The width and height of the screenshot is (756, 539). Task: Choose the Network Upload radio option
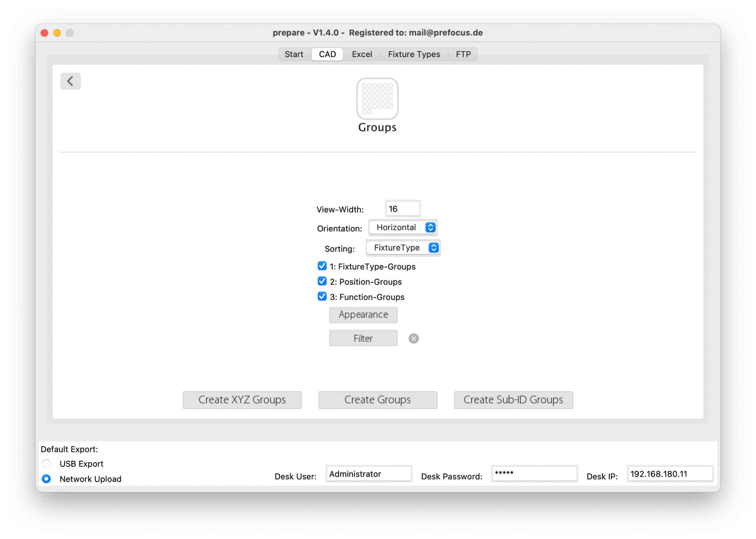click(46, 479)
